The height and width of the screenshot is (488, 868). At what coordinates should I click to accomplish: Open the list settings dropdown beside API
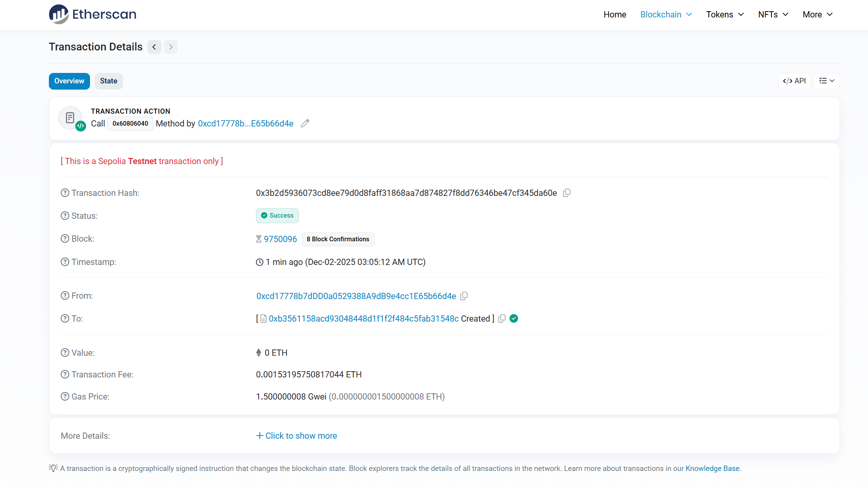827,81
